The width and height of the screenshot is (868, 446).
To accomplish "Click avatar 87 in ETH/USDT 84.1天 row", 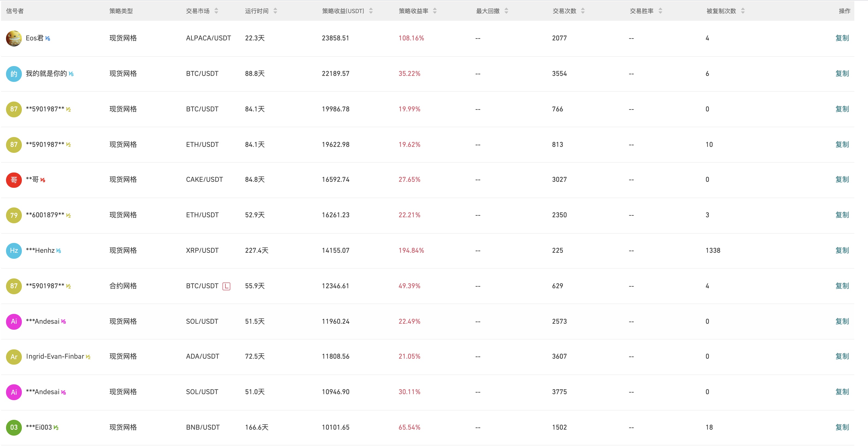I will [14, 144].
